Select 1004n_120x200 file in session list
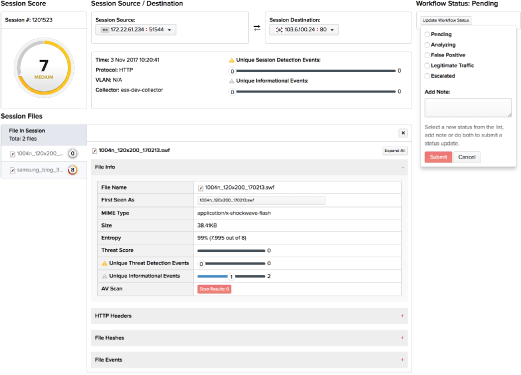This screenshot has width=521, height=375. pos(44,153)
